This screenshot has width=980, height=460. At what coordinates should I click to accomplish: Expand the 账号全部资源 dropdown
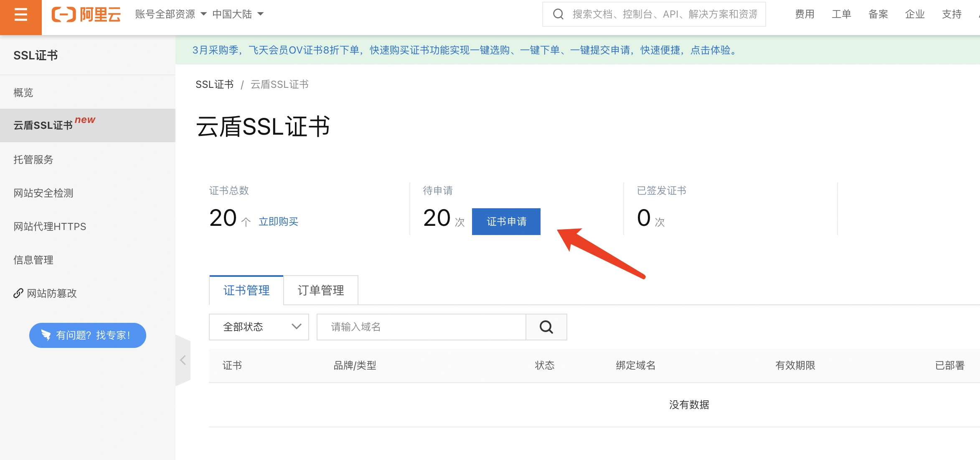coord(170,14)
